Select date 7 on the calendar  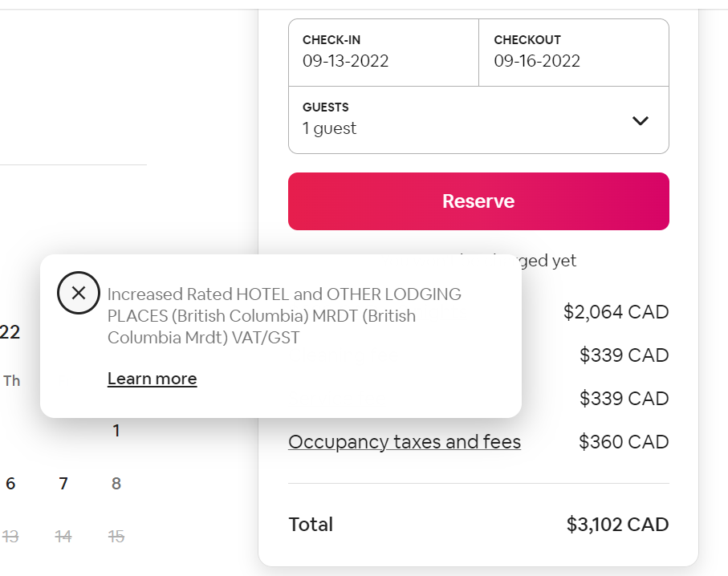(63, 483)
